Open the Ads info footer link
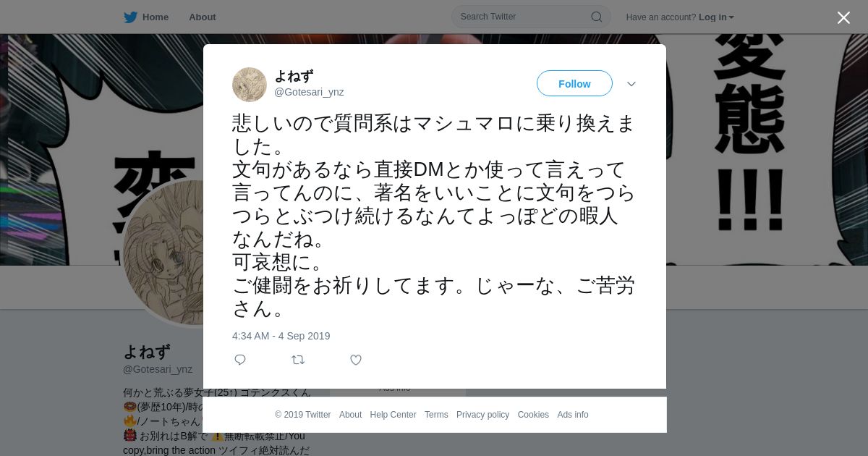The height and width of the screenshot is (456, 868). [x=573, y=415]
